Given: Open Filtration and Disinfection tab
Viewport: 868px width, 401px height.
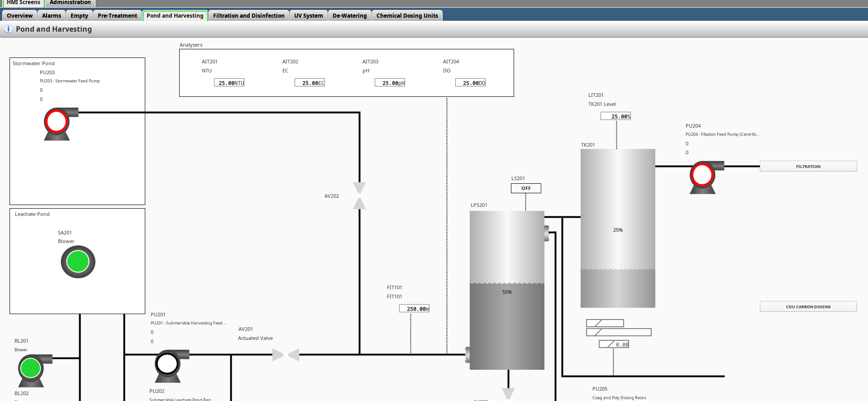Looking at the screenshot, I should click(249, 15).
